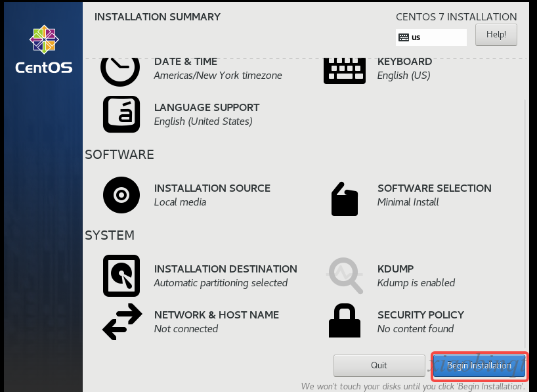
Task: Click the CentOS logo in sidebar
Action: tap(44, 49)
